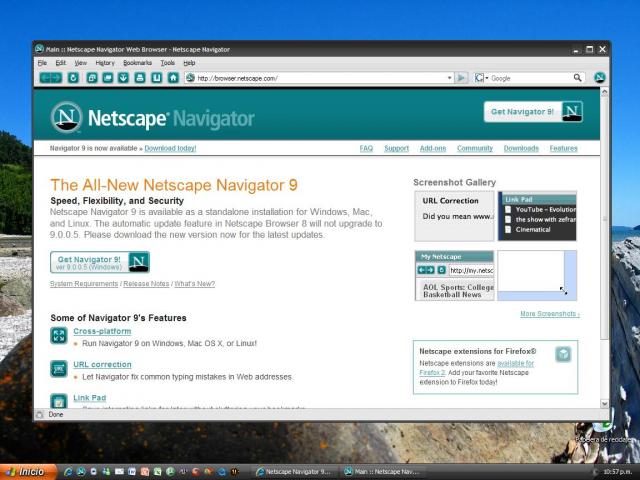Click in the Google search field
Image resolution: width=640 pixels, height=480 pixels.
(530, 78)
